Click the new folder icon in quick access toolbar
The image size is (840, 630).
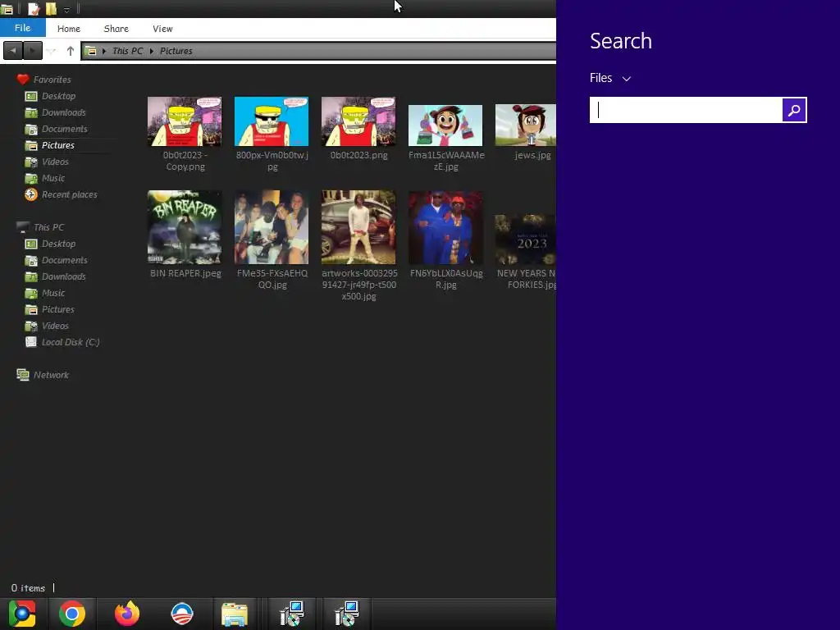[x=51, y=8]
